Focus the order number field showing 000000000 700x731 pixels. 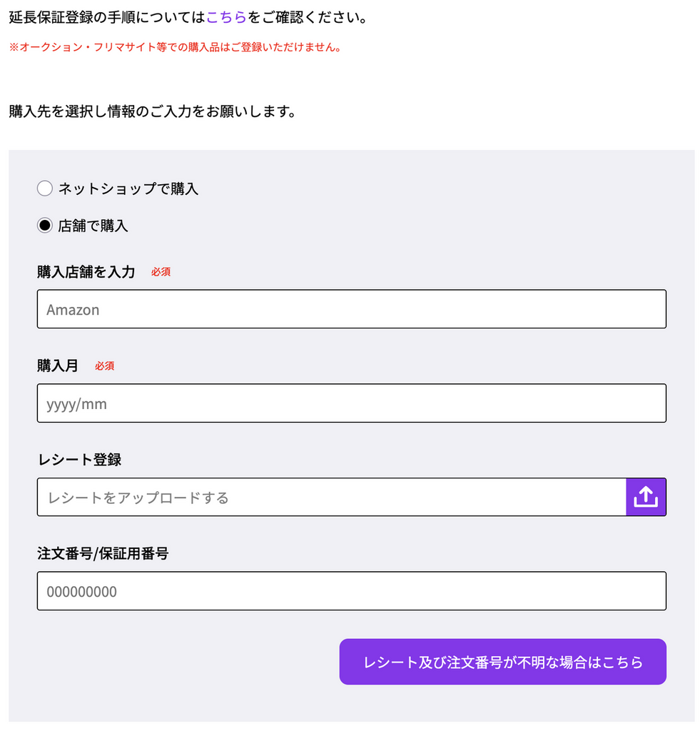tap(351, 591)
